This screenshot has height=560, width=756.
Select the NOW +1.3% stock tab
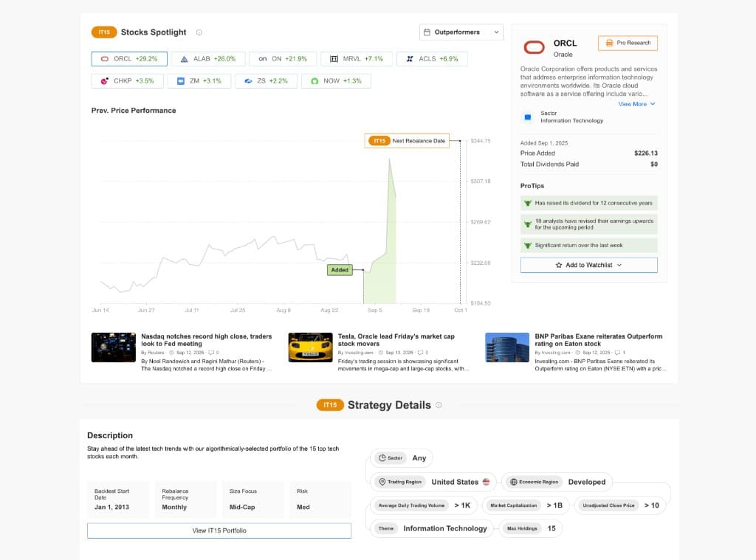coord(336,81)
